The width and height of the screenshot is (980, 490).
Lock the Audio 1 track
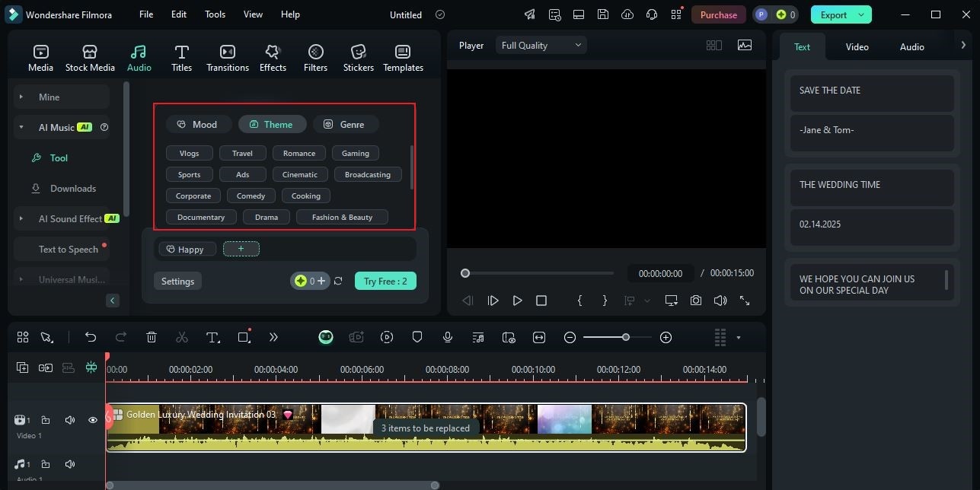tap(46, 464)
